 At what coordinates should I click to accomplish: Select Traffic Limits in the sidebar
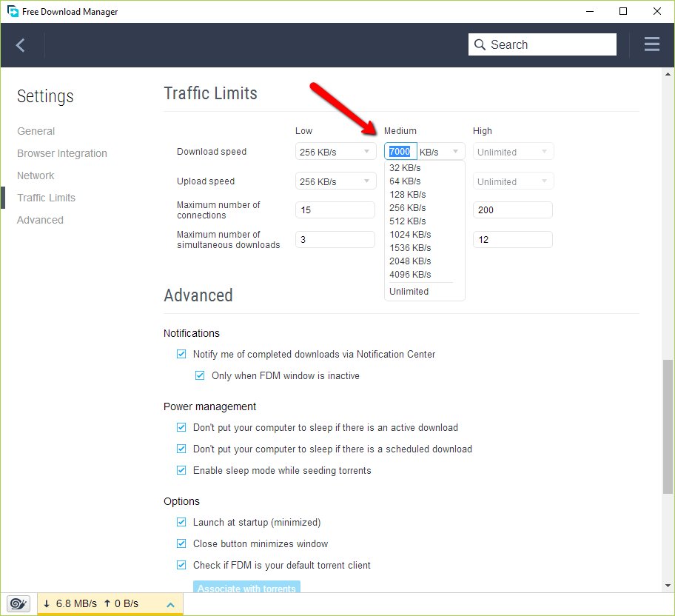point(46,198)
